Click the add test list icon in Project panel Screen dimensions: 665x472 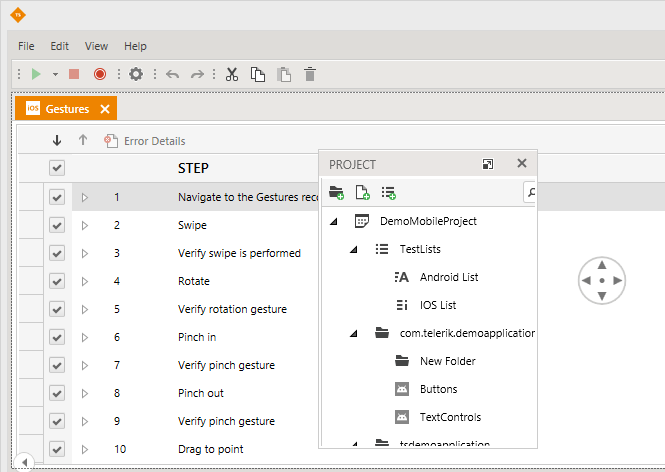[388, 192]
